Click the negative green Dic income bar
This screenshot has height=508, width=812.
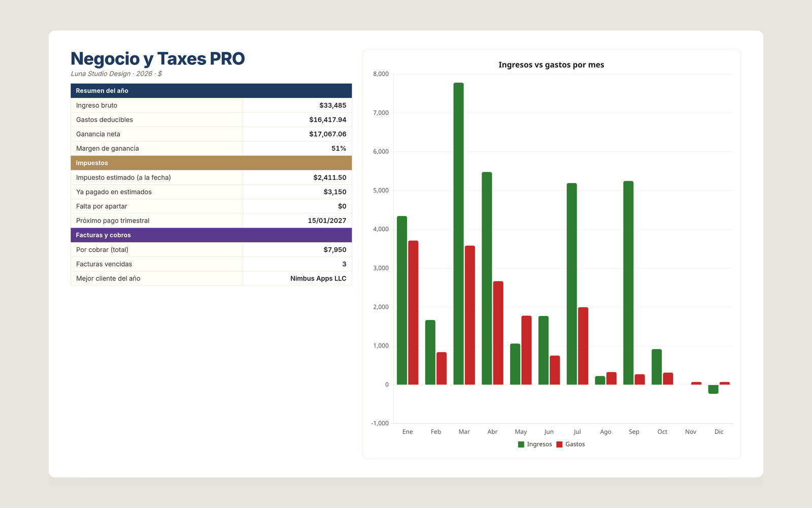[713, 389]
